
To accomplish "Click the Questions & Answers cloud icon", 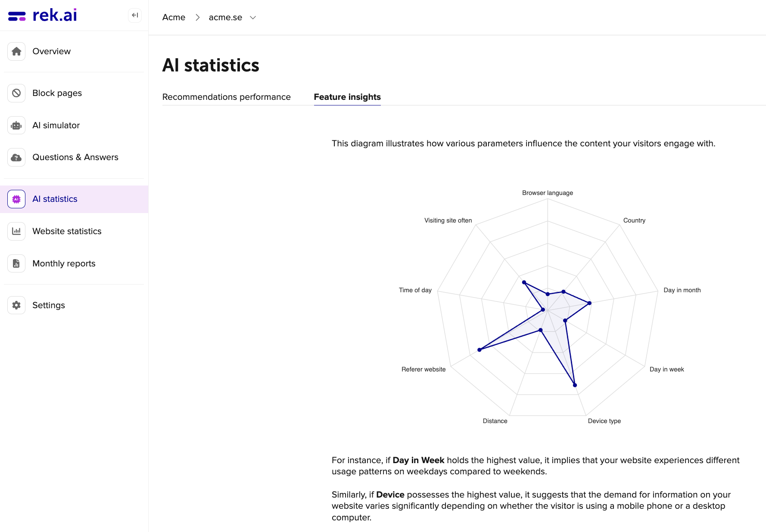I will coord(16,158).
